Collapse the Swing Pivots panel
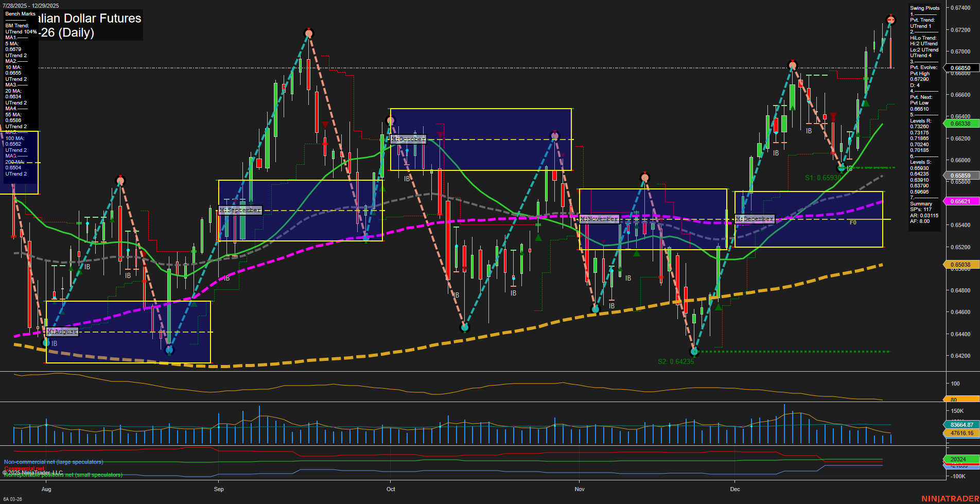 tap(924, 8)
